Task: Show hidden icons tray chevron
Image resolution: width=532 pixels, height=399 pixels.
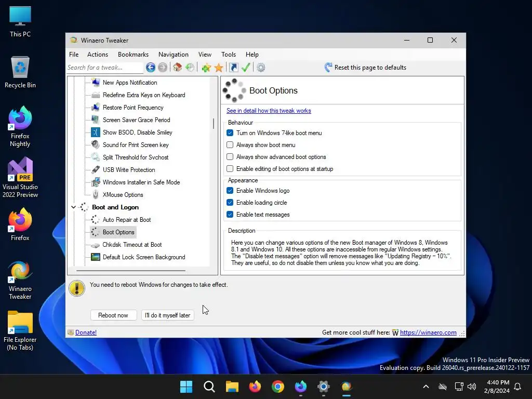Action: [426, 387]
